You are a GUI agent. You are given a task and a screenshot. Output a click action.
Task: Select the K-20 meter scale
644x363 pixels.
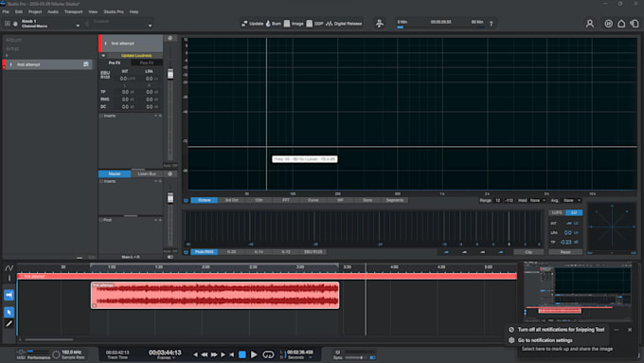(232, 252)
